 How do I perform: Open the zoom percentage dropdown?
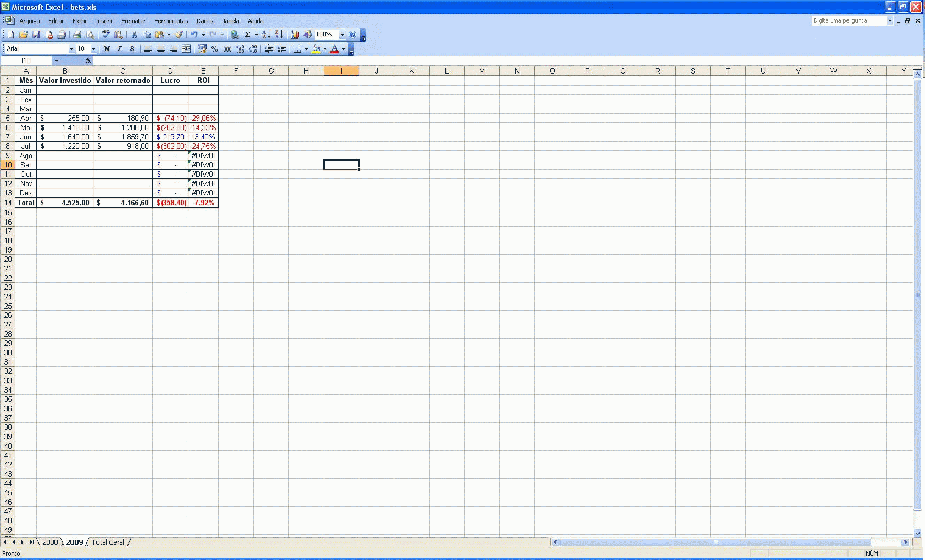(x=342, y=35)
